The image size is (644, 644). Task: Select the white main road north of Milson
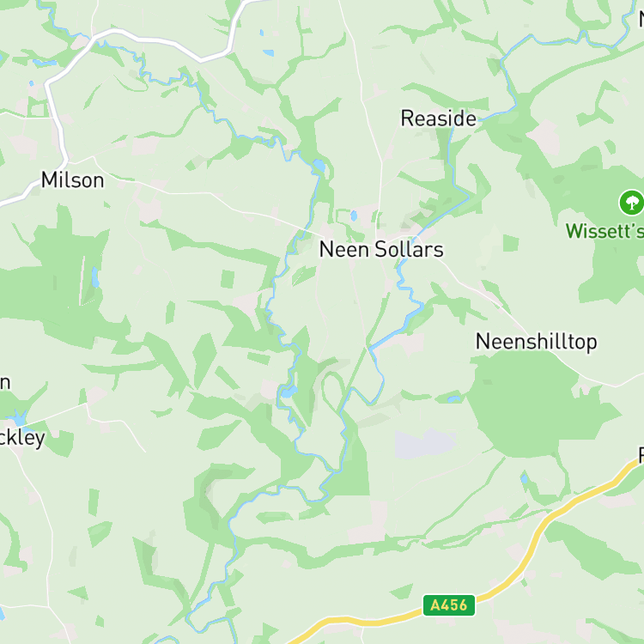pos(136,39)
